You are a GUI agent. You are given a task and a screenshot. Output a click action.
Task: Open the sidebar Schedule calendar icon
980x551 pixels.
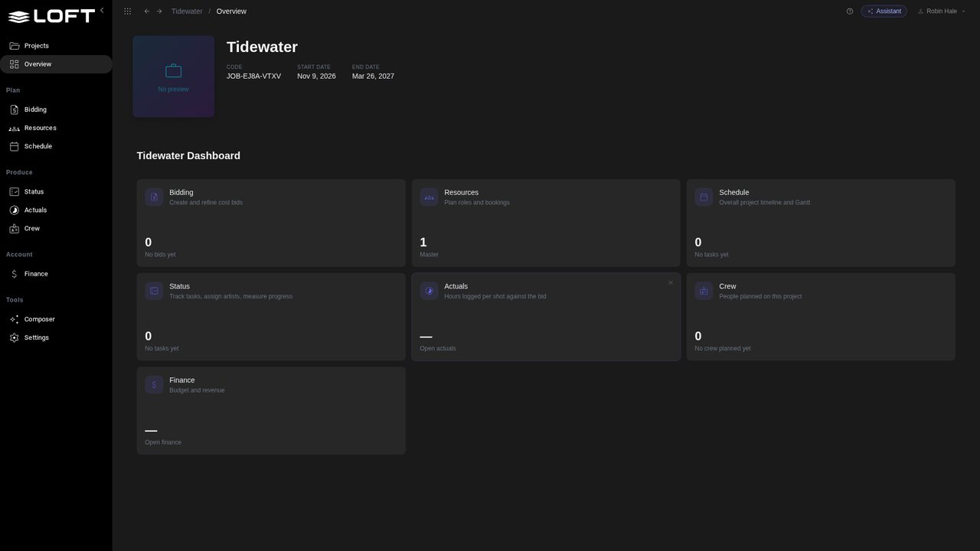[14, 146]
